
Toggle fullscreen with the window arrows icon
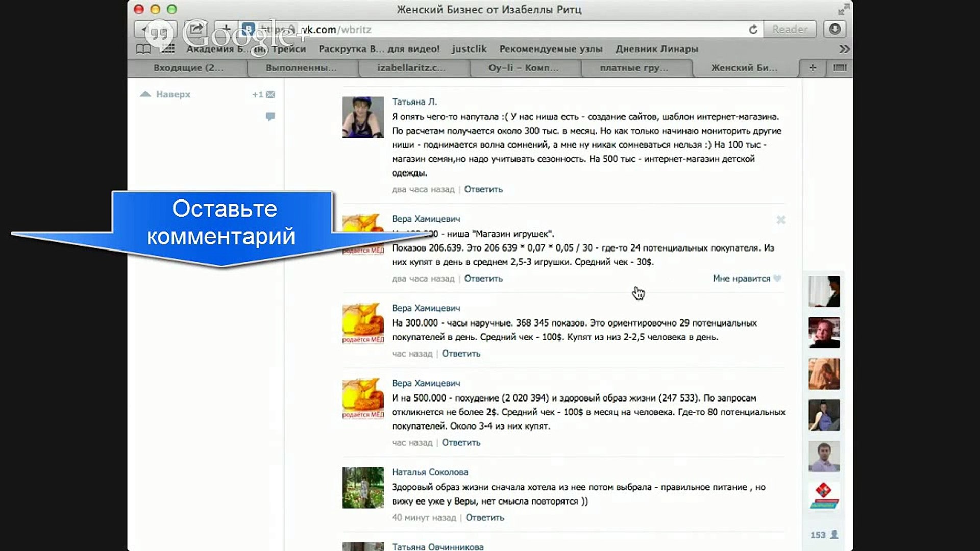point(844,9)
